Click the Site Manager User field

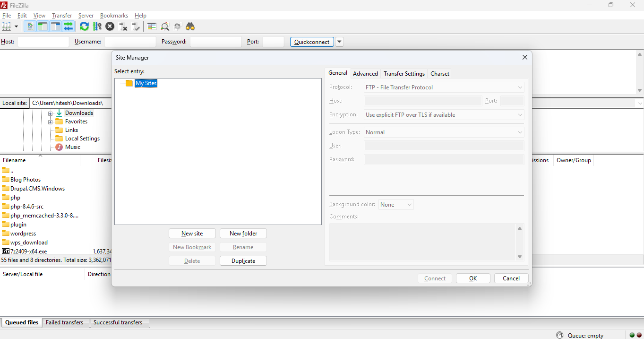[x=444, y=146]
